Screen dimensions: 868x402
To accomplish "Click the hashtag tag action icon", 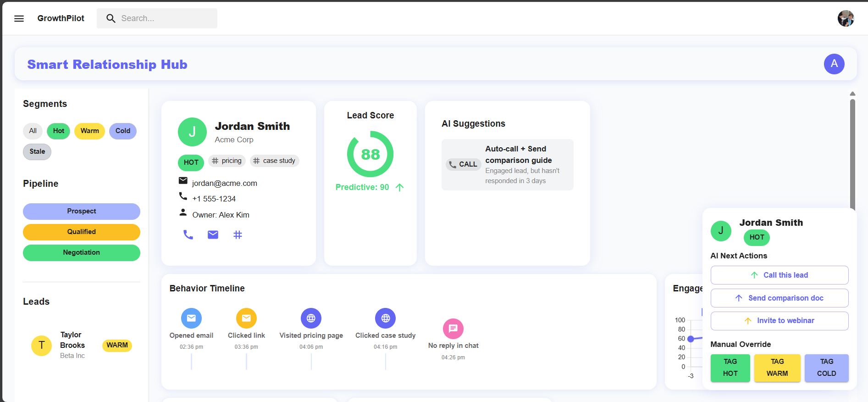I will [x=238, y=235].
